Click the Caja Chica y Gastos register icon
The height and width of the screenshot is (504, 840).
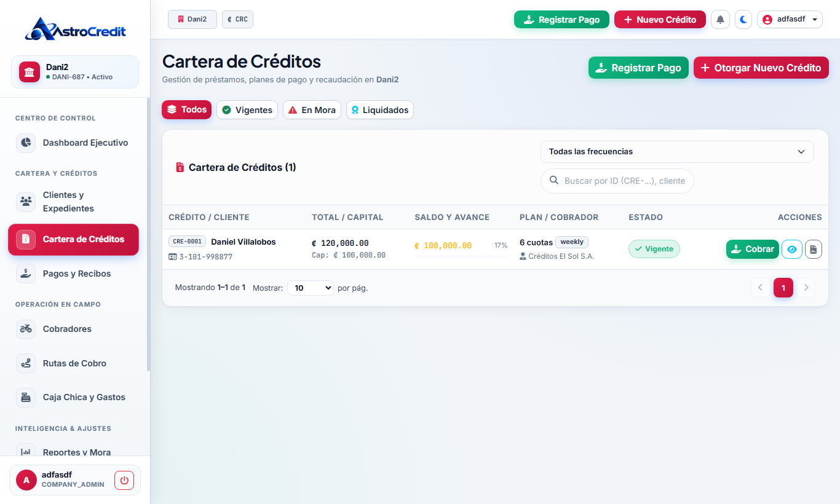pos(26,397)
